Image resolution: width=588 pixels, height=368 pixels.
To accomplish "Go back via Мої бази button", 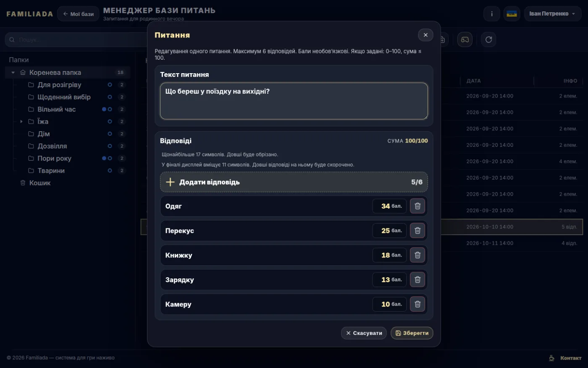I will (x=78, y=14).
